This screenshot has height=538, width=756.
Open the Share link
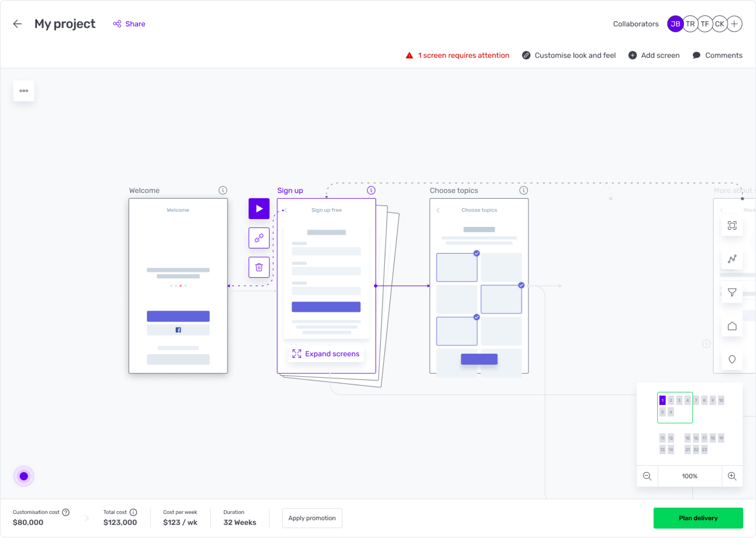click(129, 24)
